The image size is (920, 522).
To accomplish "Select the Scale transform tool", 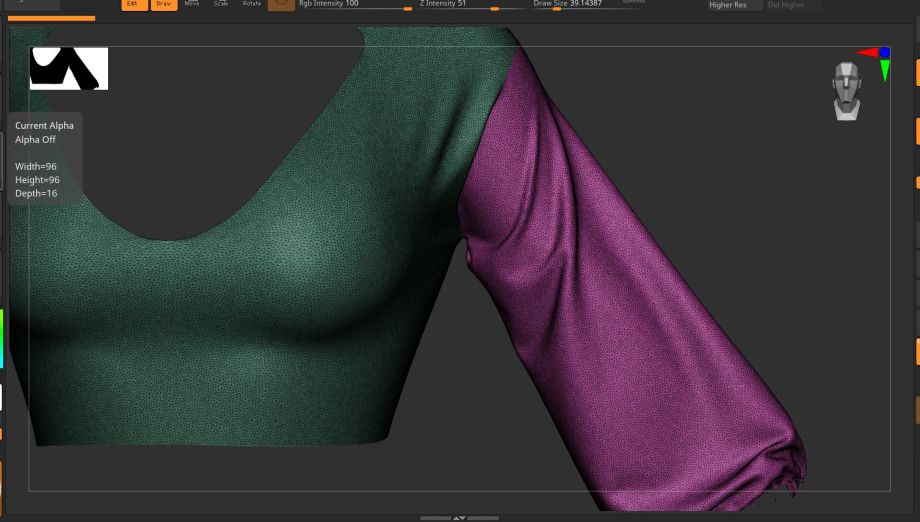I will coord(221,4).
